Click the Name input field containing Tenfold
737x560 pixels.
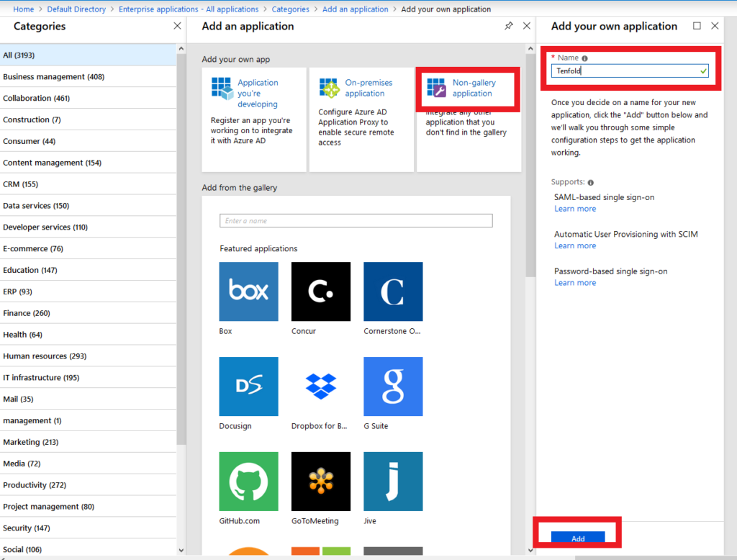(x=629, y=71)
